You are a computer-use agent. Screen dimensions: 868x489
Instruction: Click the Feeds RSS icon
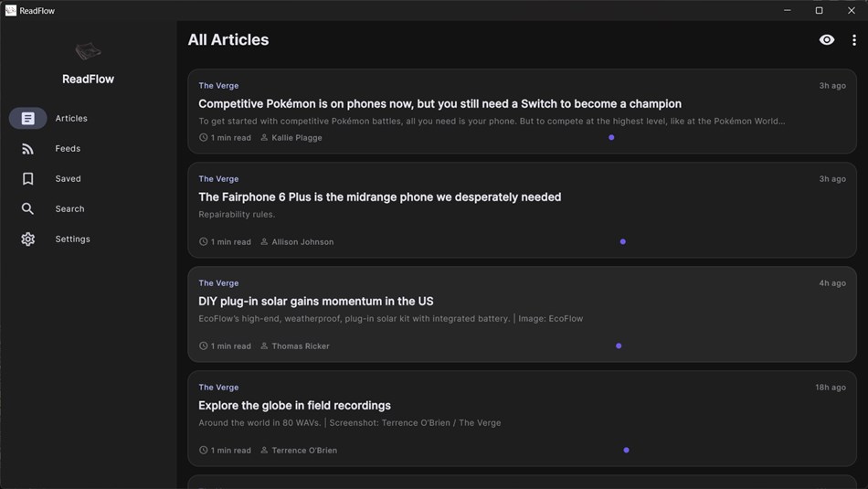[x=27, y=149]
